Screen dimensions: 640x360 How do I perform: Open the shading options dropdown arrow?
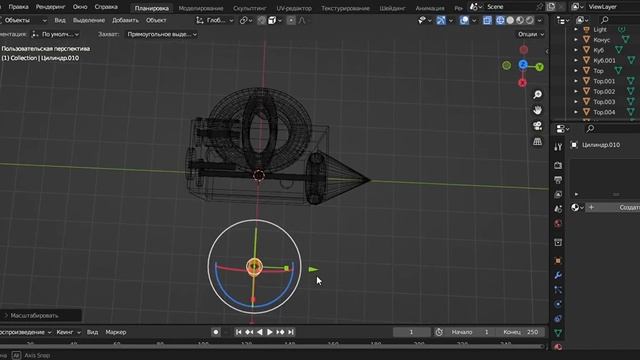pos(540,20)
